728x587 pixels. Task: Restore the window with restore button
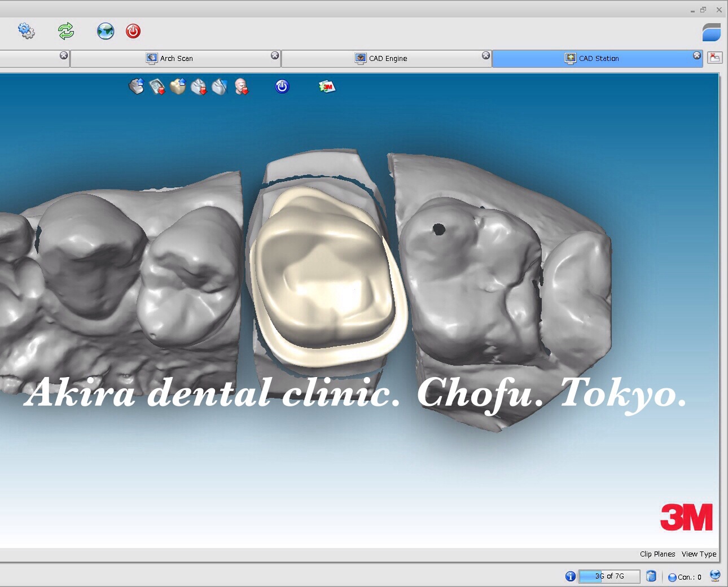(703, 10)
